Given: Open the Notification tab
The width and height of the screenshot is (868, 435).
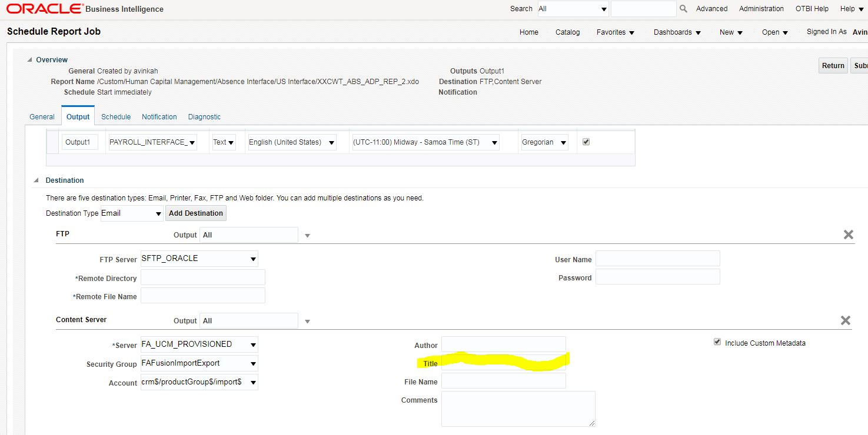Looking at the screenshot, I should [x=159, y=117].
